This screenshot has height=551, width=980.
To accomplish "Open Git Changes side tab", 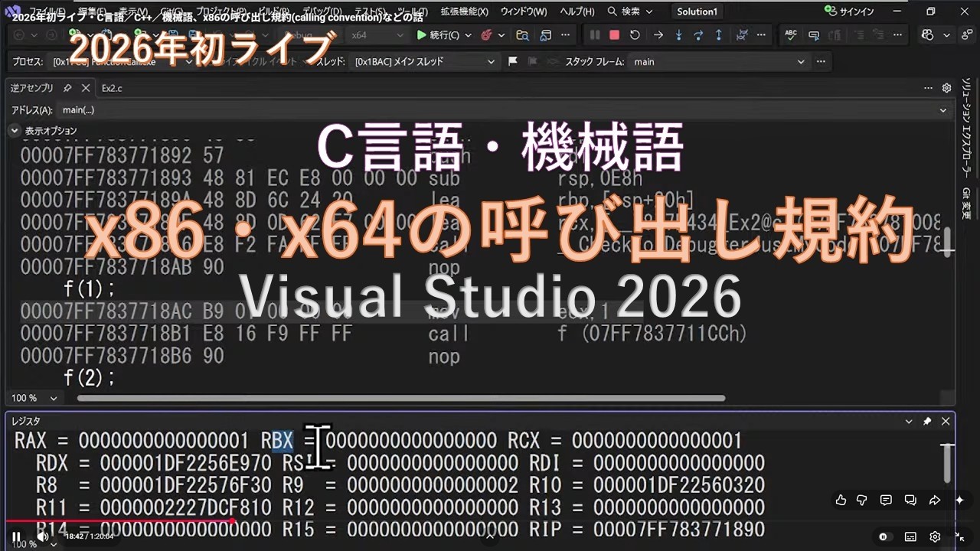I will [966, 203].
